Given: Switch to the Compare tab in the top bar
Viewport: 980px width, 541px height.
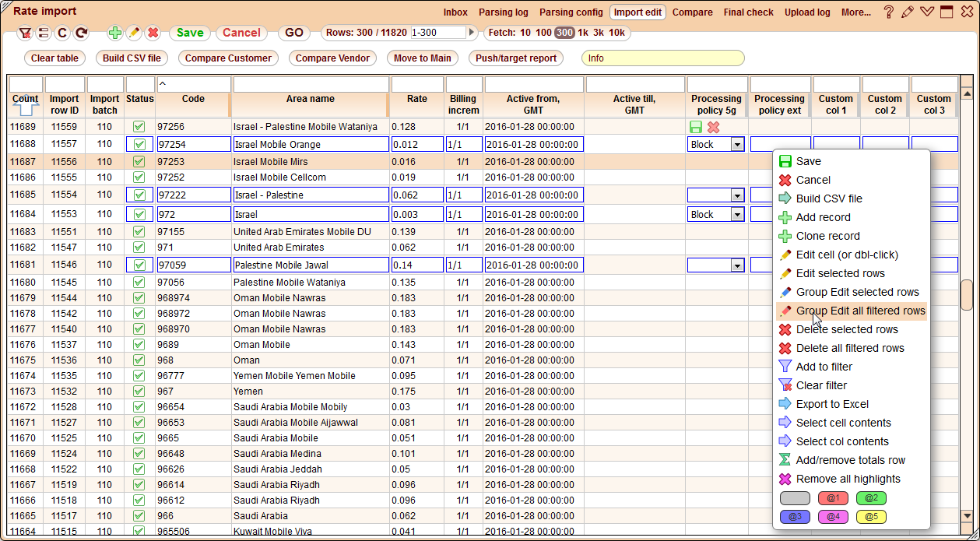Looking at the screenshot, I should click(692, 12).
